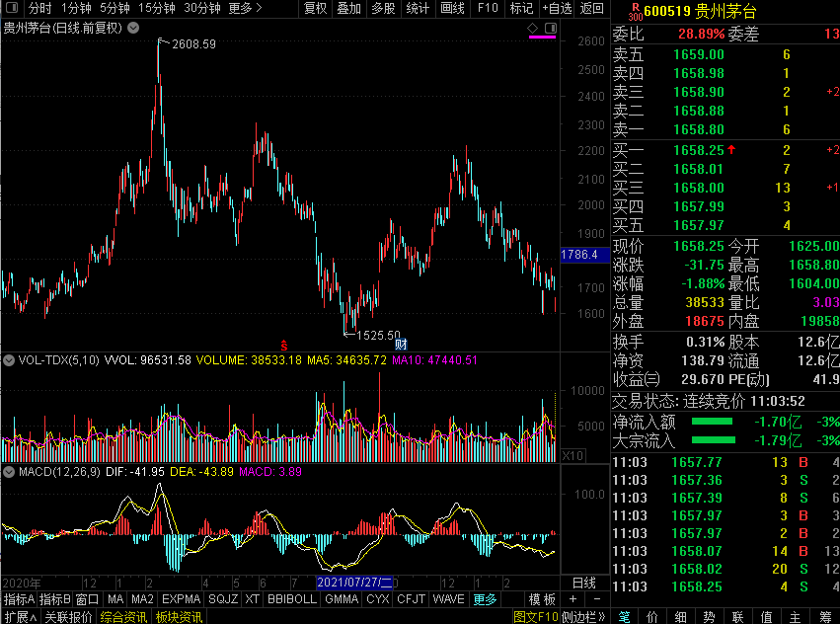Image resolution: width=840 pixels, height=624 pixels.
Task: Click the red $ marker below the chart
Action: pyautogui.click(x=283, y=346)
